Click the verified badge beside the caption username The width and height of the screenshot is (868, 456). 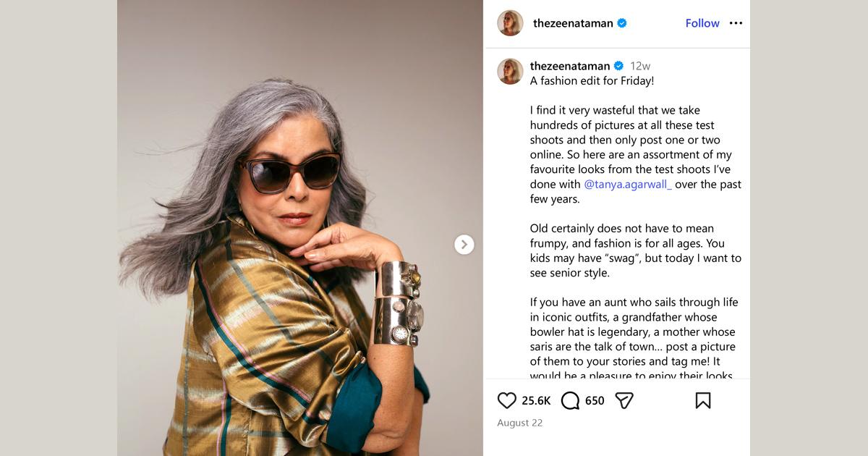(618, 66)
